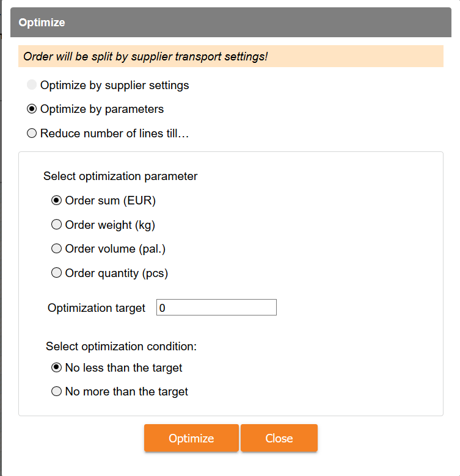460x476 pixels.
Task: Click the 'Optimization target' text label
Action: pos(97,308)
